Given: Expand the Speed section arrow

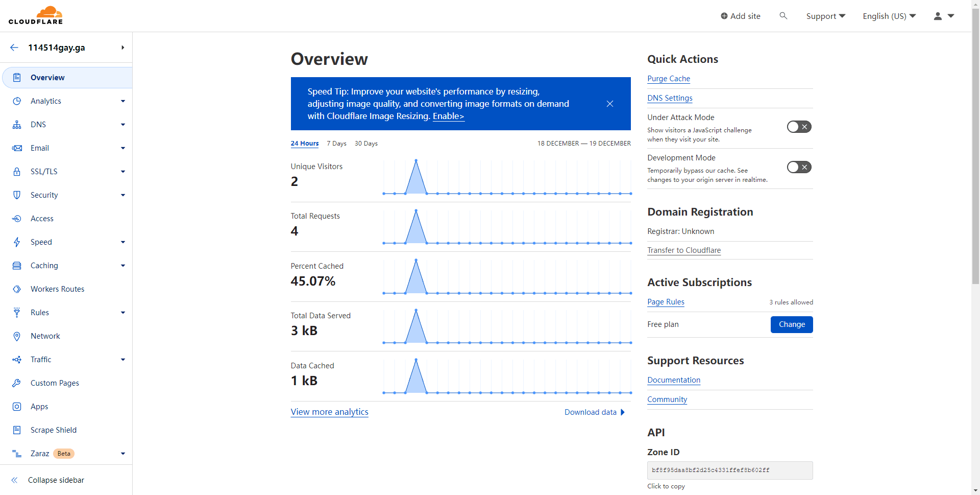Looking at the screenshot, I should (123, 242).
